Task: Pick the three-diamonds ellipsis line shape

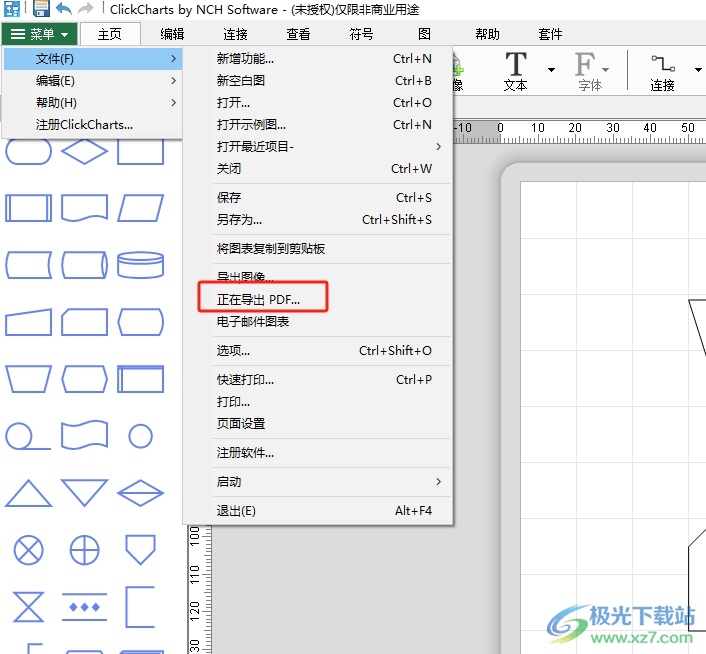Action: coord(84,607)
